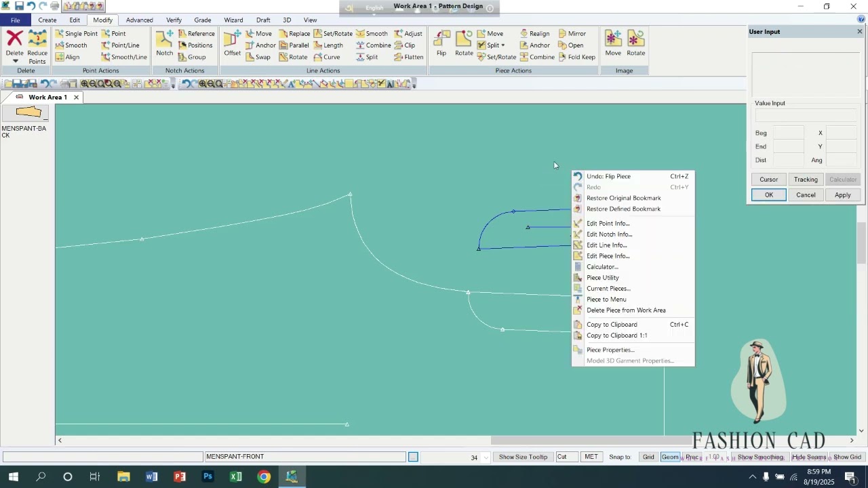Click the Fold Keep tool
The image size is (868, 488).
click(577, 57)
